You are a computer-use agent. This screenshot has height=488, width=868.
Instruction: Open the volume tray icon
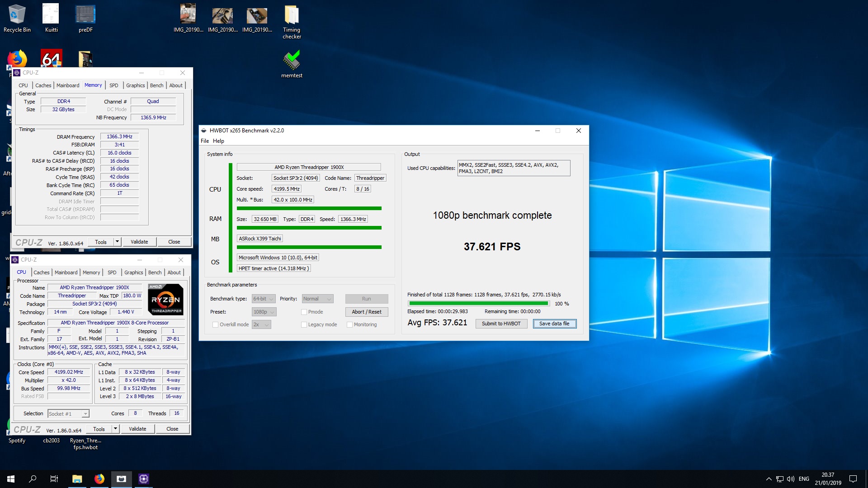(791, 479)
